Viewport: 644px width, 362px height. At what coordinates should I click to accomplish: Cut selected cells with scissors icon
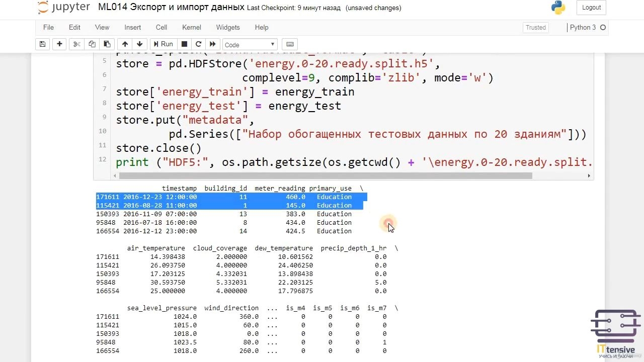click(76, 44)
